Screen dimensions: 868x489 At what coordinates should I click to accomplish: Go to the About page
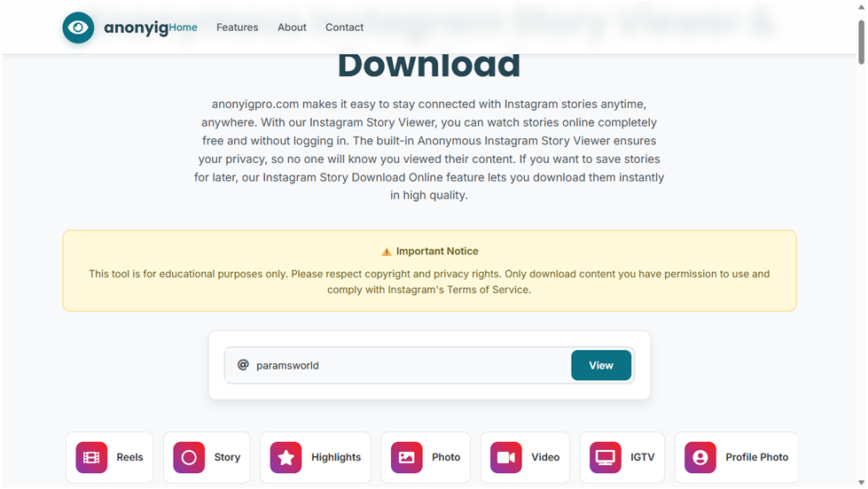[x=292, y=27]
